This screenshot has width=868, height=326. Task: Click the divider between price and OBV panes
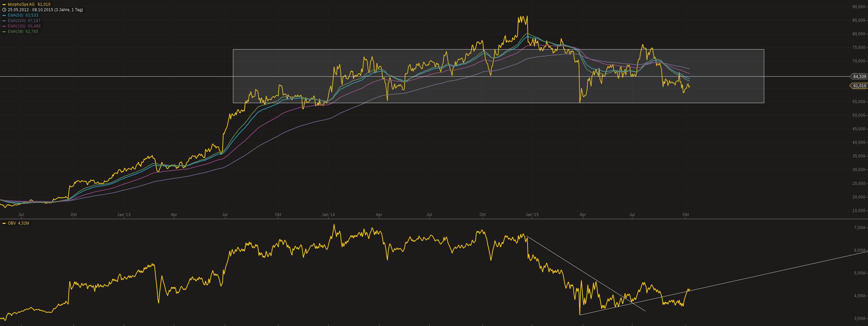coord(434,219)
